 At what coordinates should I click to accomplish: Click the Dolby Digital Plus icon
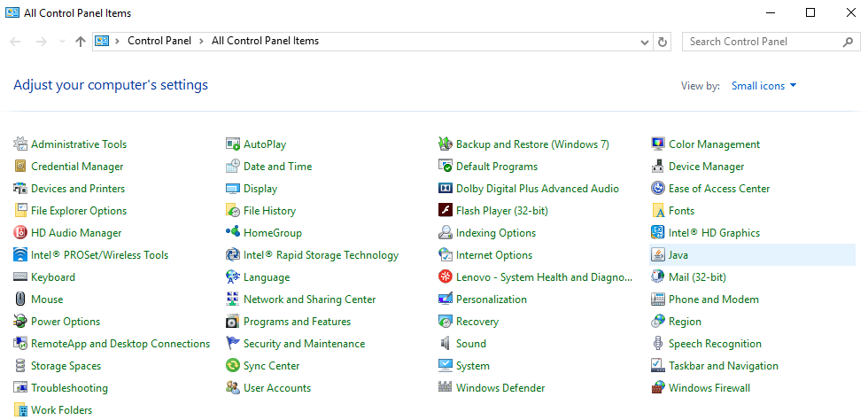[446, 189]
